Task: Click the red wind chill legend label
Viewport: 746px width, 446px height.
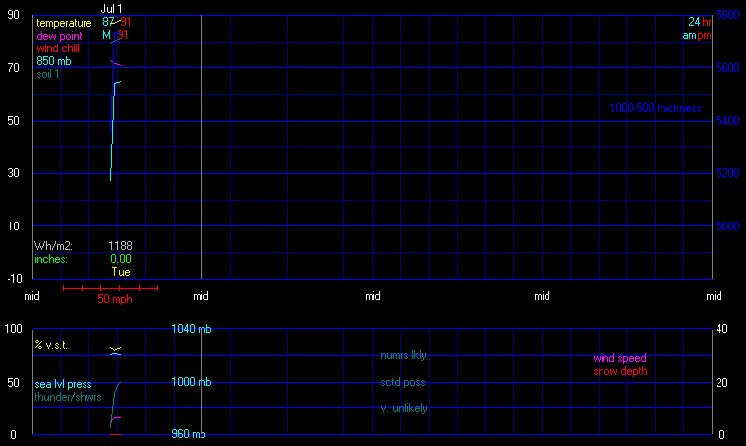Action: 59,47
